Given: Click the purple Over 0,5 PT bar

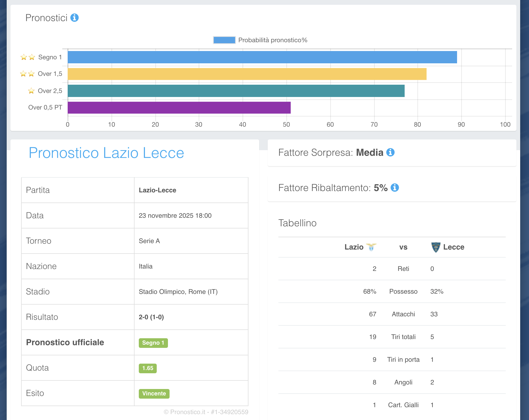Looking at the screenshot, I should click(x=179, y=108).
